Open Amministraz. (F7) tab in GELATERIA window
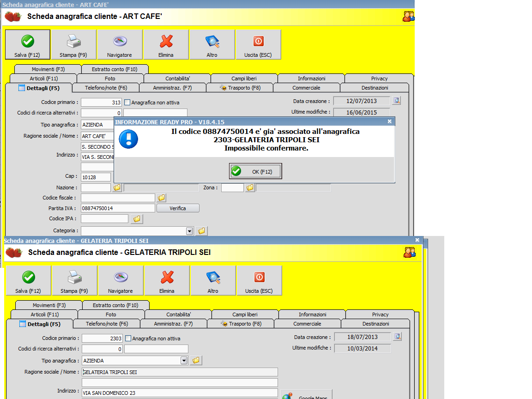The width and height of the screenshot is (532, 399). point(173,324)
